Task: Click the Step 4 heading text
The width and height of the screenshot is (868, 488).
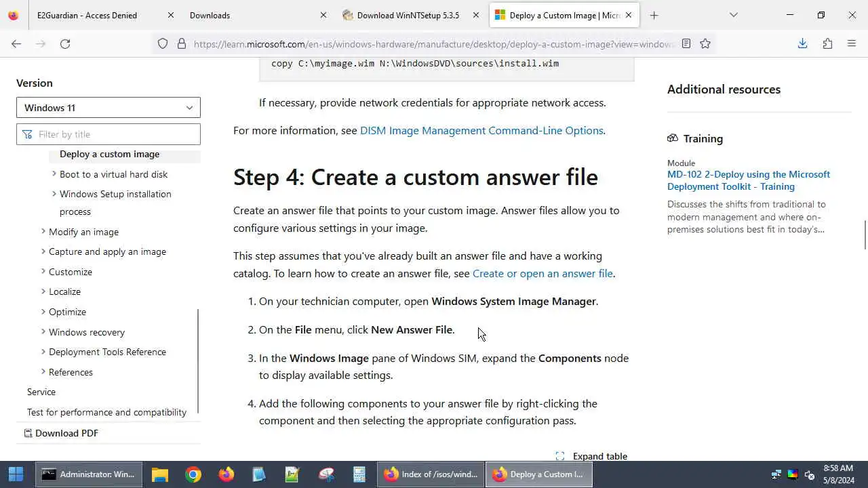Action: tap(416, 177)
